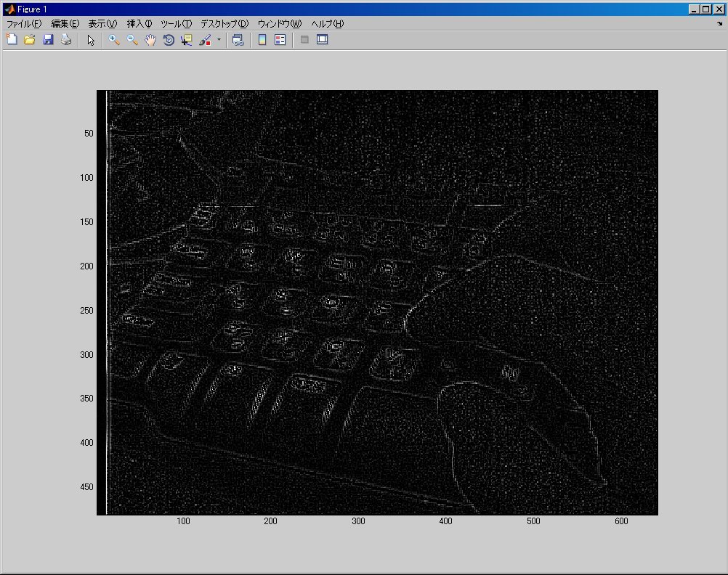
Task: Click the Open File folder icon
Action: (x=30, y=40)
